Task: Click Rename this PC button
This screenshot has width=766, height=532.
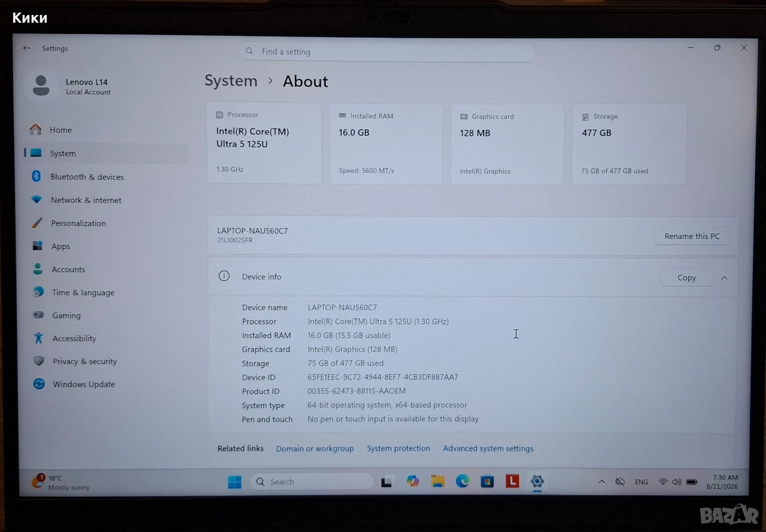Action: click(692, 236)
